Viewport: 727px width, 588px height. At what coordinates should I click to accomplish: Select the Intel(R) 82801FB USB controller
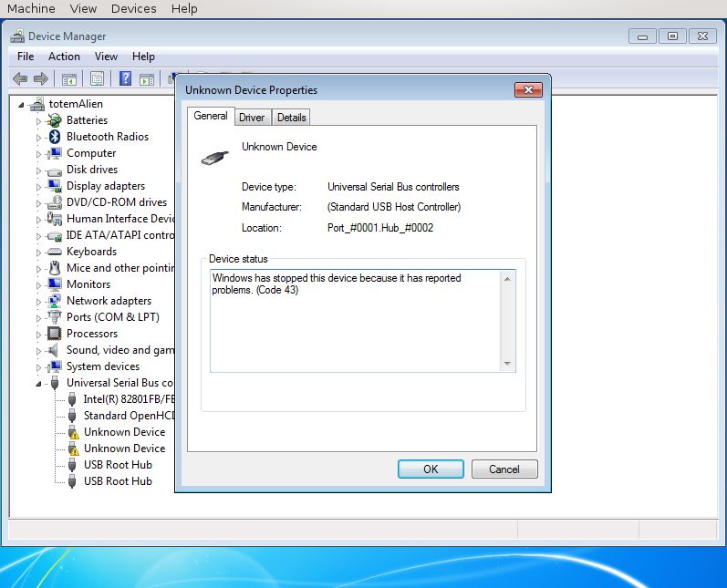click(x=129, y=399)
